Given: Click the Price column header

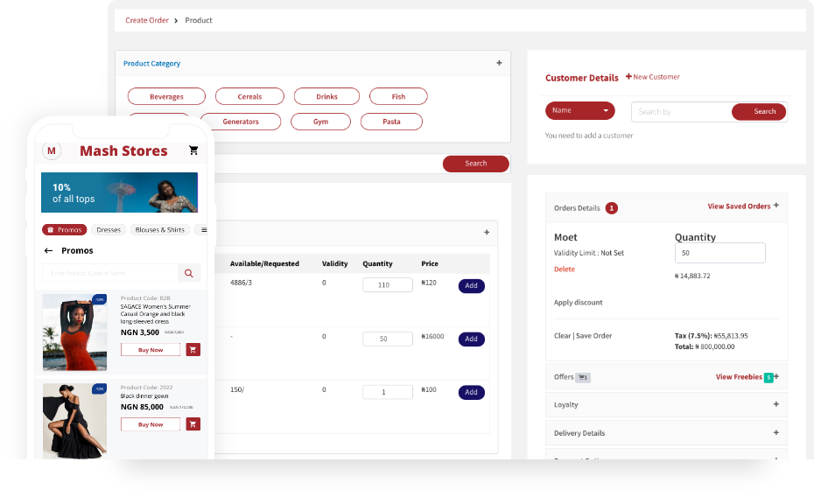Looking at the screenshot, I should 430,263.
